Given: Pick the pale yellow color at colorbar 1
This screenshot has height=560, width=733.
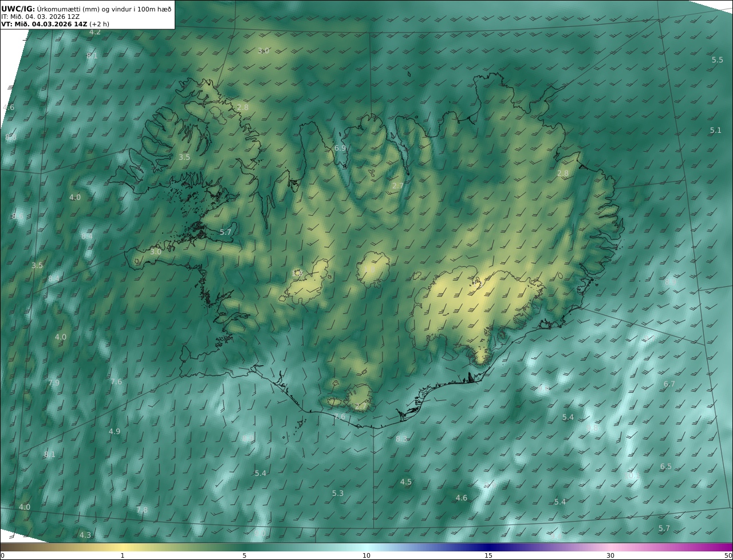Looking at the screenshot, I should click(x=122, y=547).
